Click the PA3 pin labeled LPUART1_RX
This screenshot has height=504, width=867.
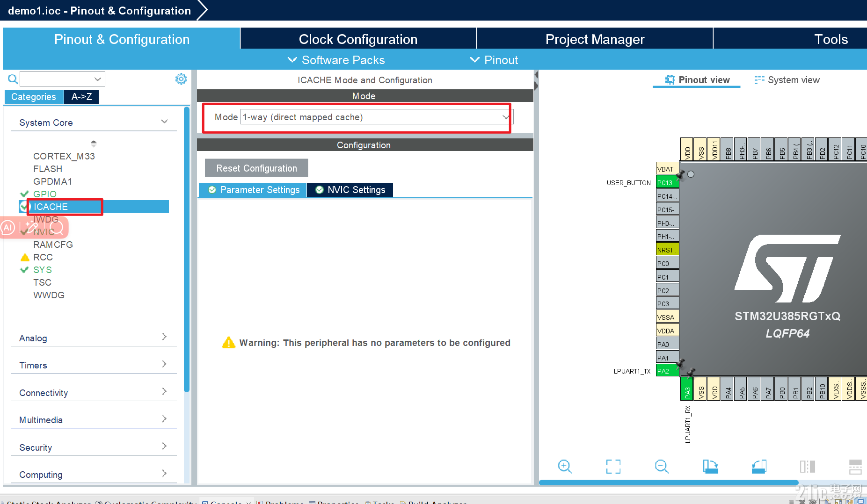687,389
